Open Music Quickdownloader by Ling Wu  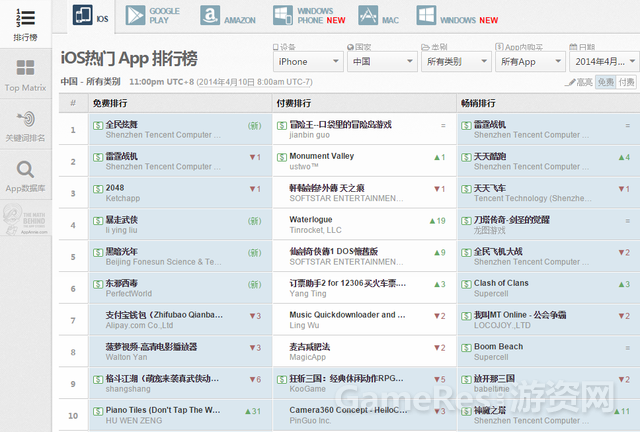click(347, 315)
